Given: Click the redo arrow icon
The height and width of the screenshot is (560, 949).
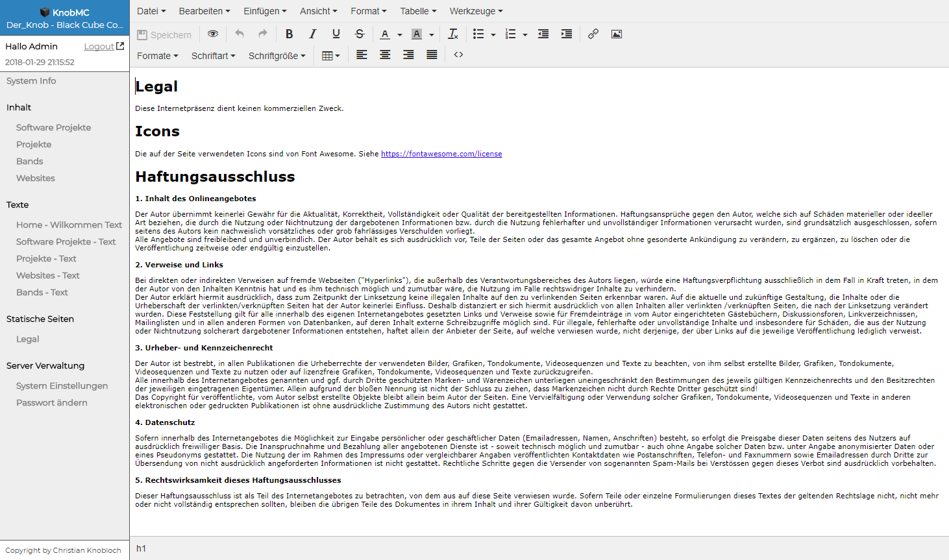Looking at the screenshot, I should coord(263,34).
